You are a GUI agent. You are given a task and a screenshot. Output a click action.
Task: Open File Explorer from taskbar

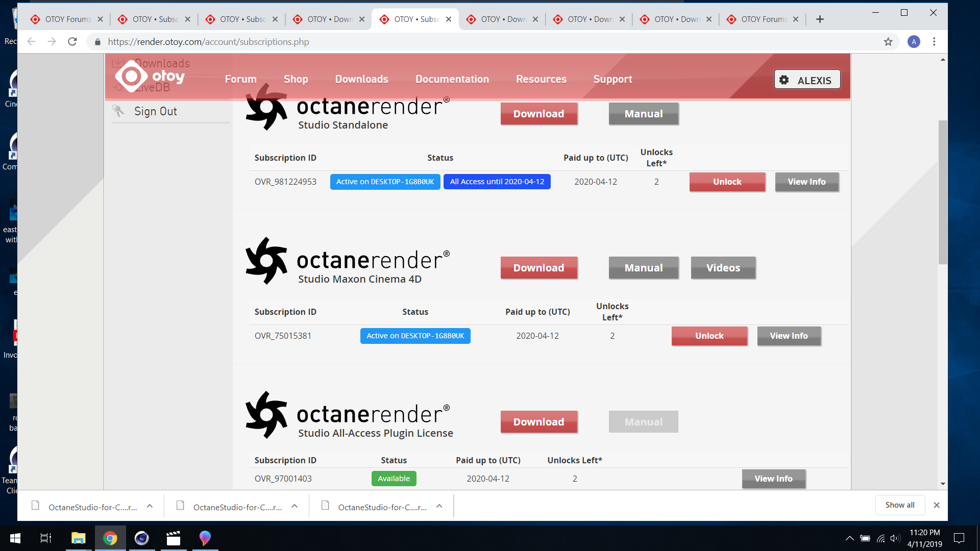click(78, 538)
